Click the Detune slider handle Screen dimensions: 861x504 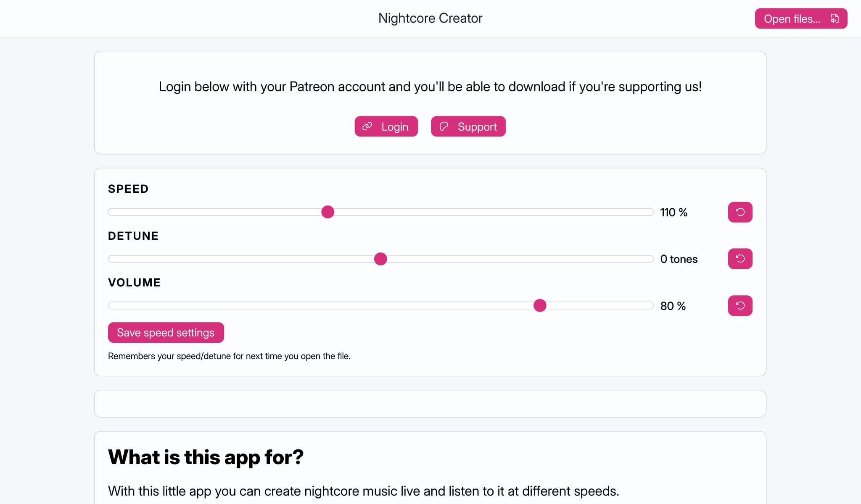[380, 259]
